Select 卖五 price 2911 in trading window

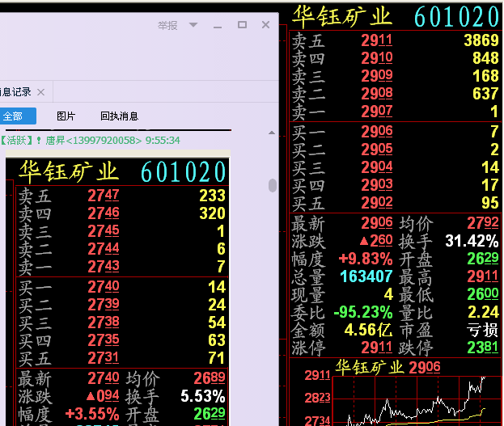[x=377, y=40]
